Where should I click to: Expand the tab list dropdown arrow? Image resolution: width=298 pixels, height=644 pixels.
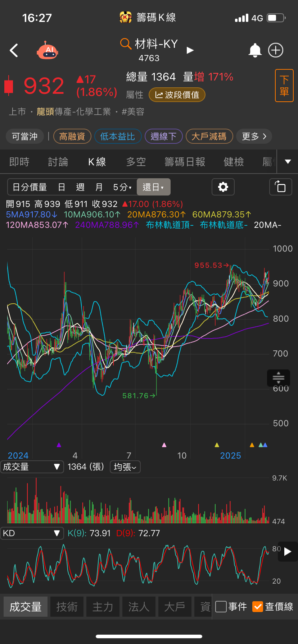288,162
